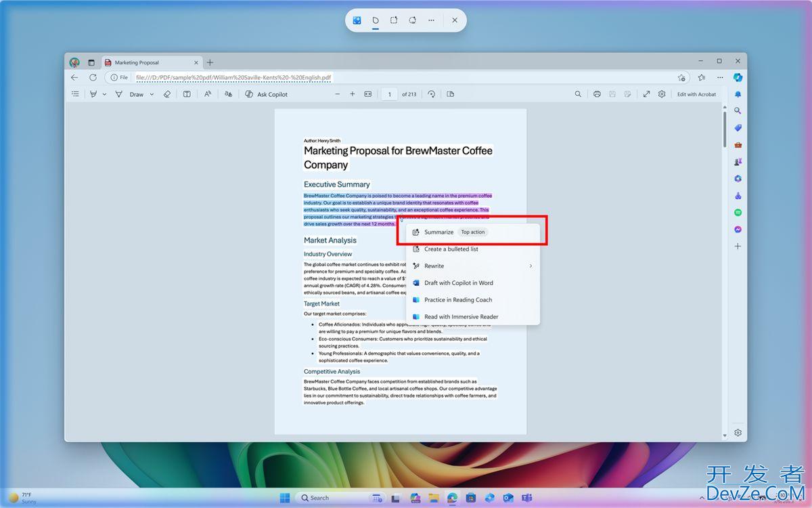Choose Create a bulleted list option
This screenshot has width=812, height=508.
[x=451, y=249]
